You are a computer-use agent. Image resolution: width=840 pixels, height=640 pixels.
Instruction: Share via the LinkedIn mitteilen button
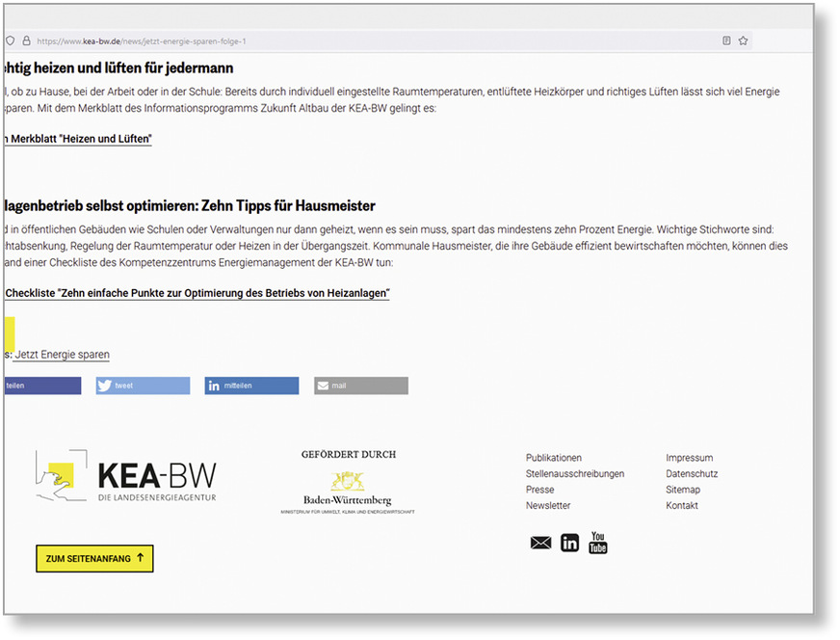click(251, 386)
